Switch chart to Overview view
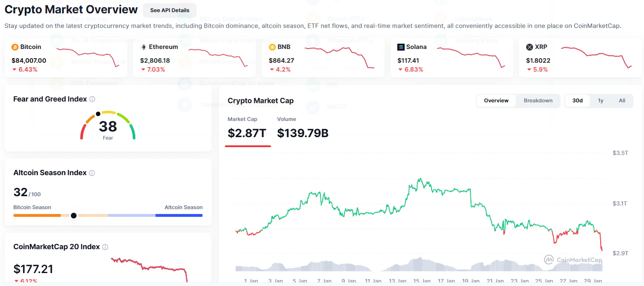The width and height of the screenshot is (644, 286). [x=496, y=101]
